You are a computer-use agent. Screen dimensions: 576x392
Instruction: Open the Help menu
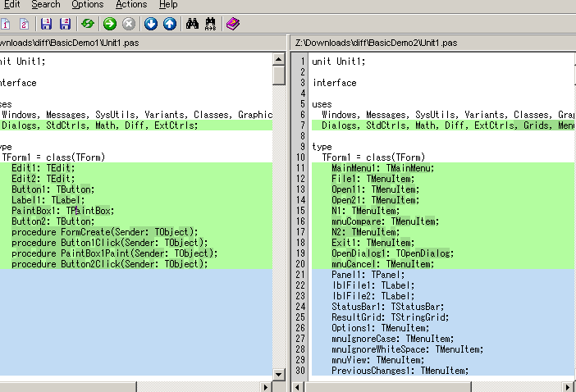[168, 5]
